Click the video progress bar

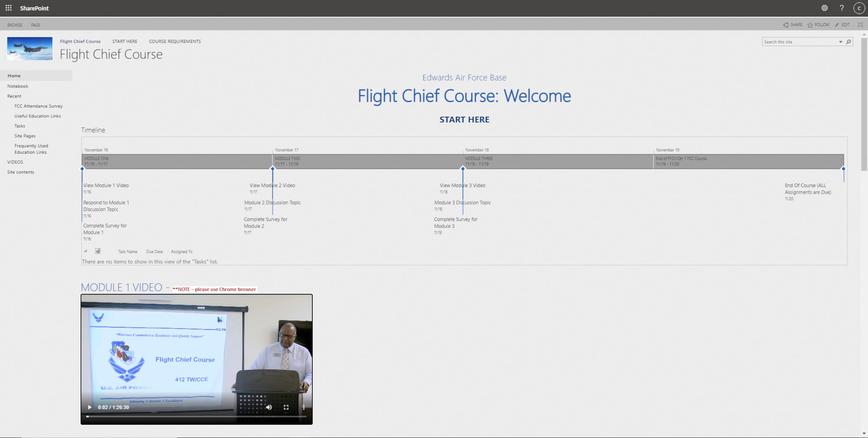click(x=196, y=416)
